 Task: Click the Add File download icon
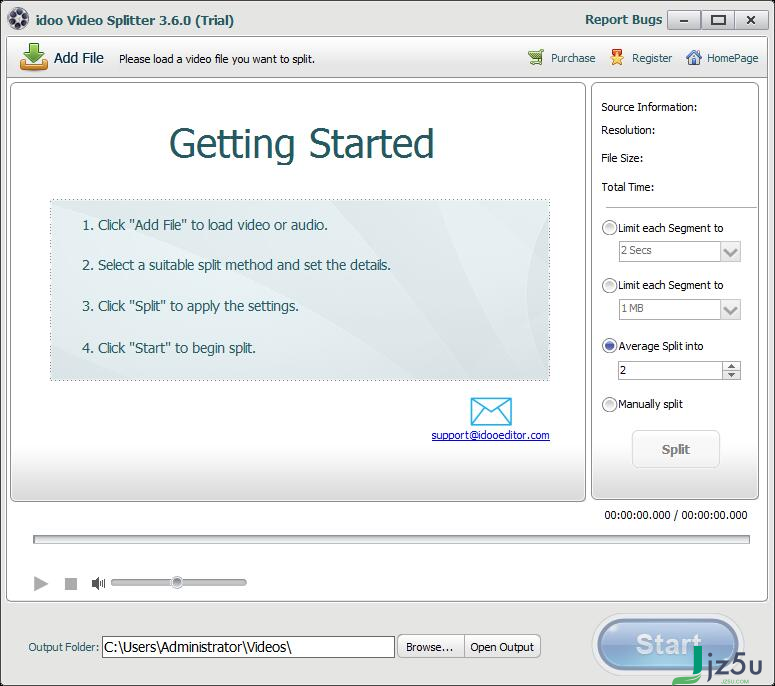[34, 57]
